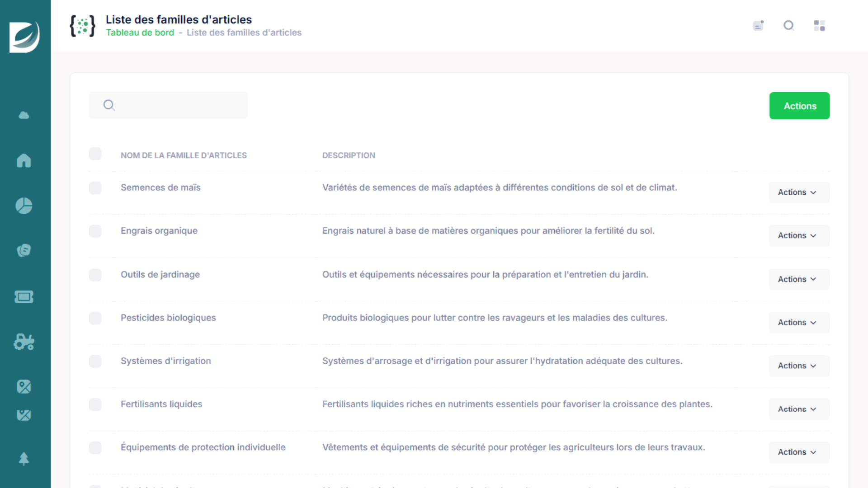Open Actions dropdown for Outils de jardinage
This screenshot has height=488, width=868.
[x=799, y=279]
